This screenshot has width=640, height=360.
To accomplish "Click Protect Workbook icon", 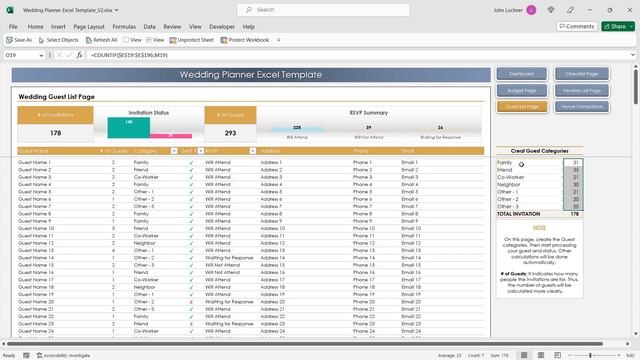I will click(x=224, y=40).
